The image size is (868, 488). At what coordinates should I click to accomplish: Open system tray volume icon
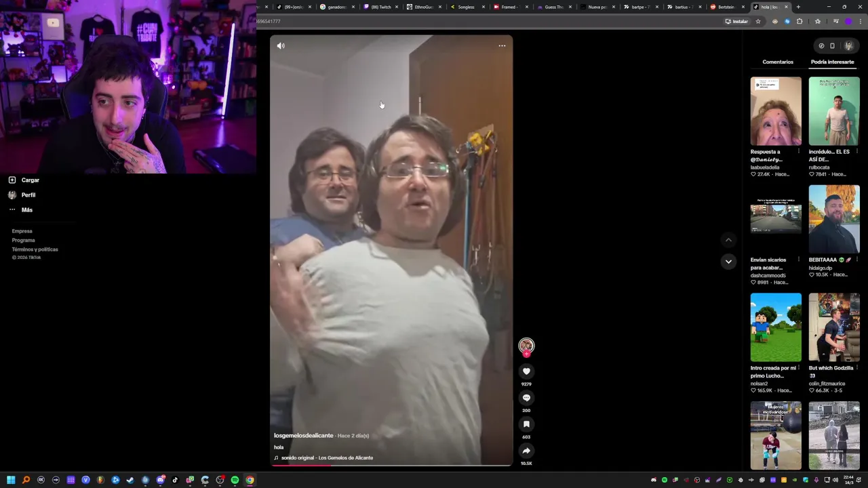point(835,480)
